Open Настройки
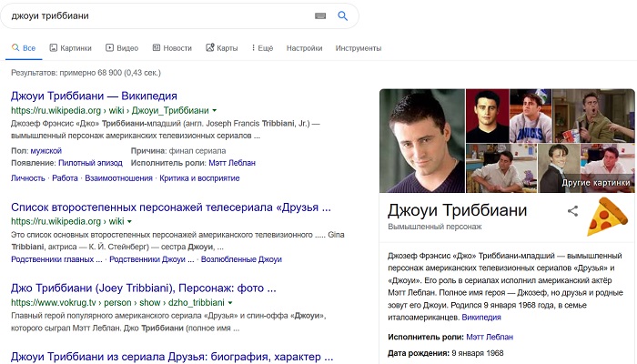 click(304, 48)
